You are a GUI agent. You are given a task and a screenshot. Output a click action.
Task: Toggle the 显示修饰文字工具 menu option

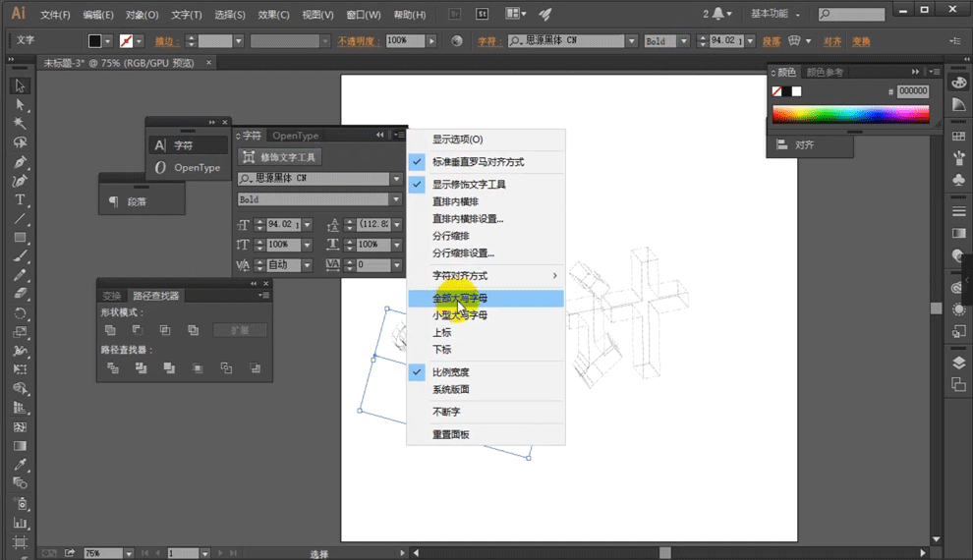[x=469, y=185]
